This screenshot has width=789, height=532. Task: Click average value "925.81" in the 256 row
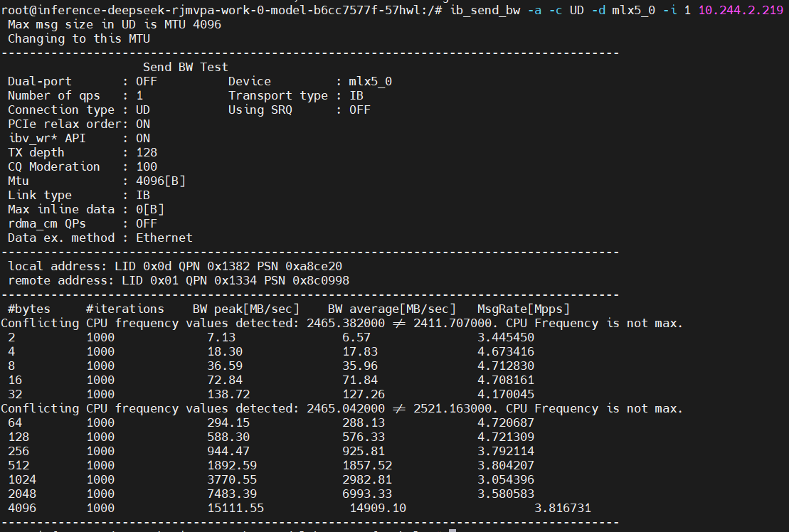(x=364, y=451)
